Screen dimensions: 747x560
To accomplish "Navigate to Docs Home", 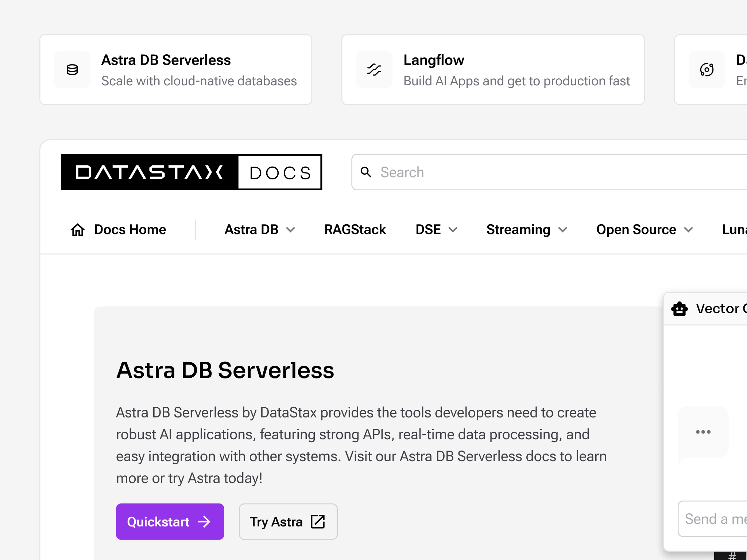I will point(130,230).
